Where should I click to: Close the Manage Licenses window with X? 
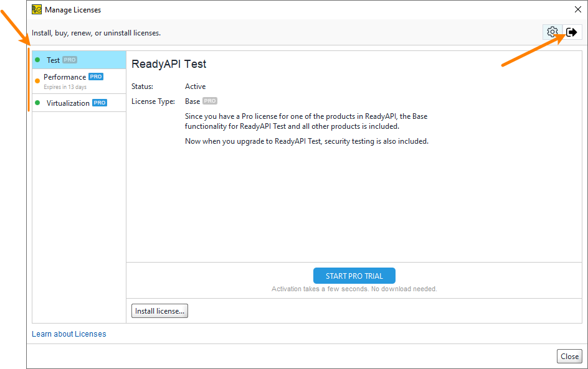tap(577, 9)
